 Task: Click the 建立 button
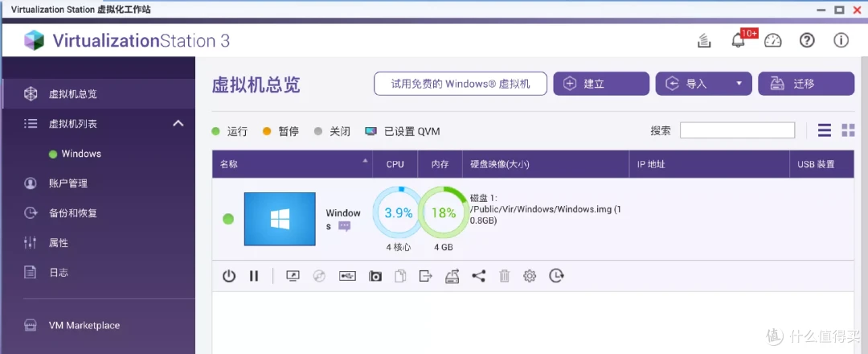[x=601, y=84]
